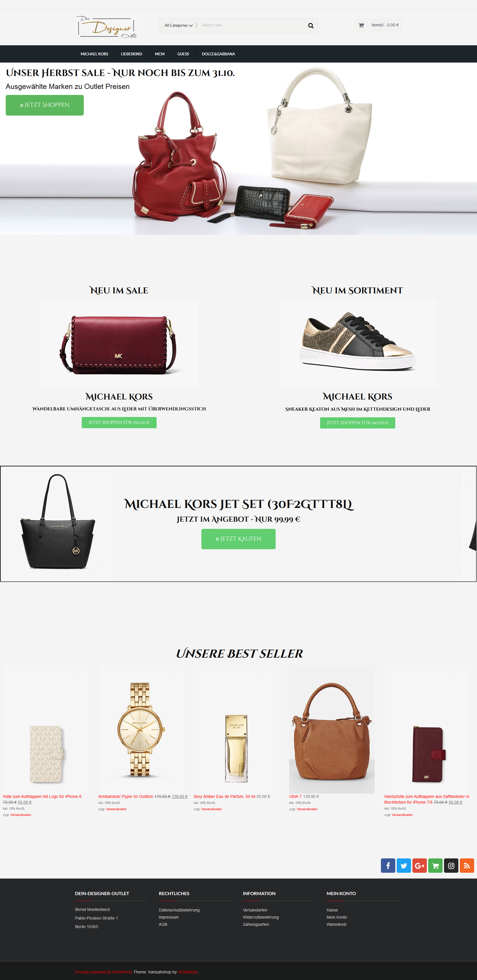Screen dimensions: 477x980
Task: Focus the Search here input field
Action: (253, 26)
